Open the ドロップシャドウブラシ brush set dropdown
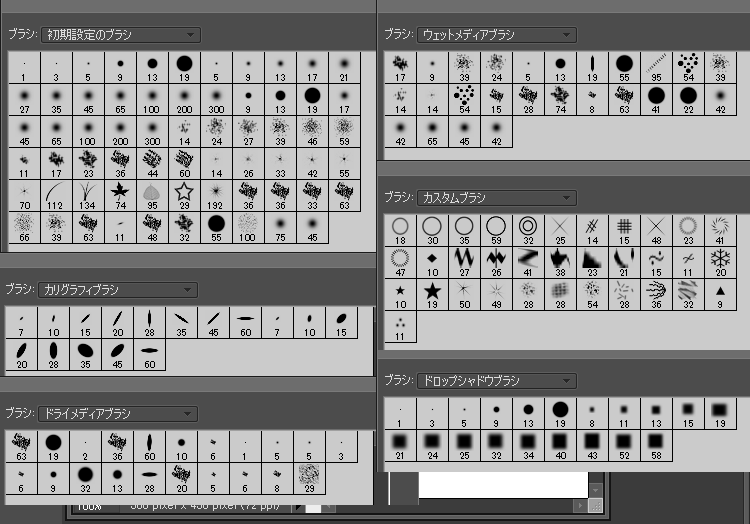Screen dimensions: 750x524 [x=496, y=381]
